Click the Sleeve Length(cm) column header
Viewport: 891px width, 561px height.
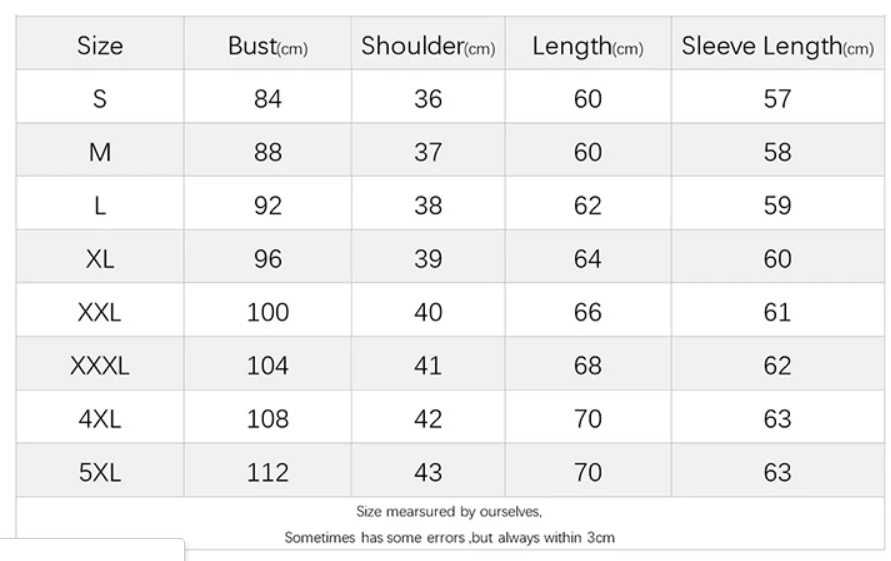click(x=777, y=46)
